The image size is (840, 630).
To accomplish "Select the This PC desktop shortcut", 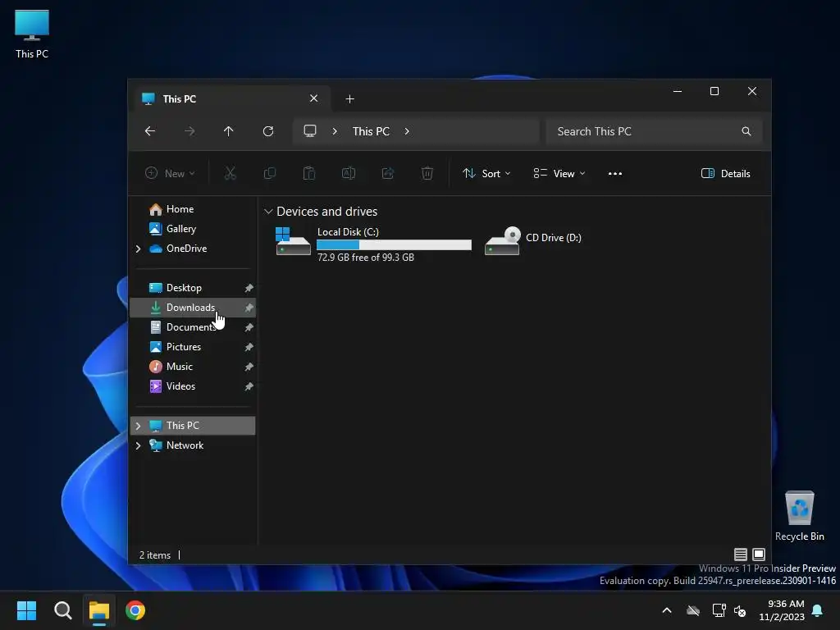I will [x=32, y=34].
